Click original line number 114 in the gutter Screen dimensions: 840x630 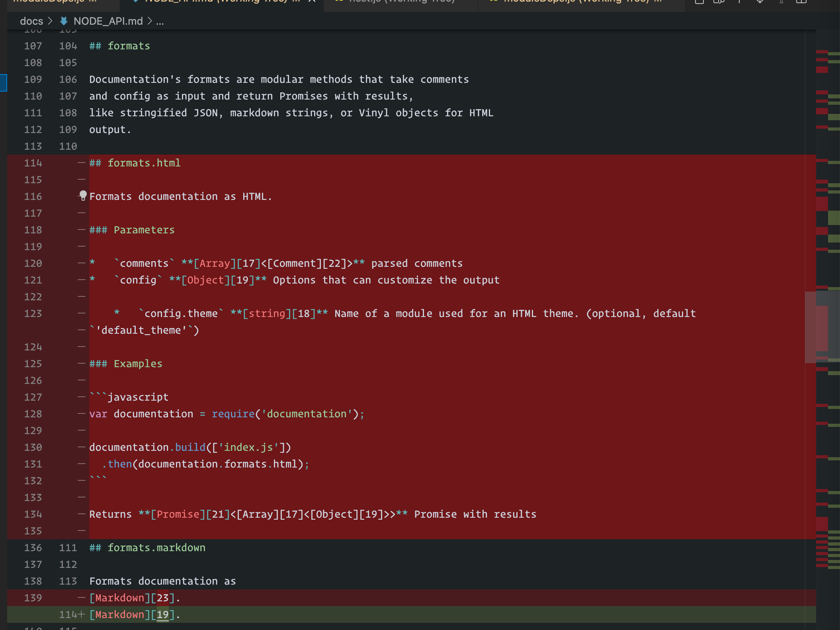pos(33,163)
